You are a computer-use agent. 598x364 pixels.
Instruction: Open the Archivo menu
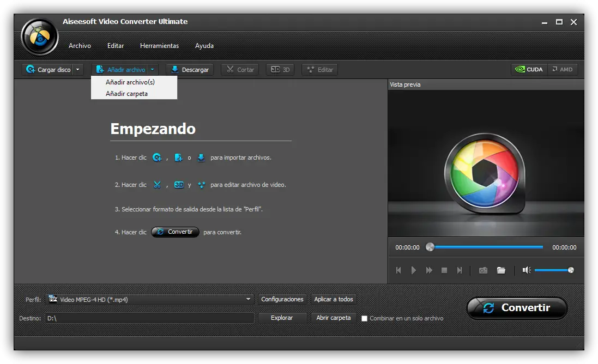pos(80,46)
